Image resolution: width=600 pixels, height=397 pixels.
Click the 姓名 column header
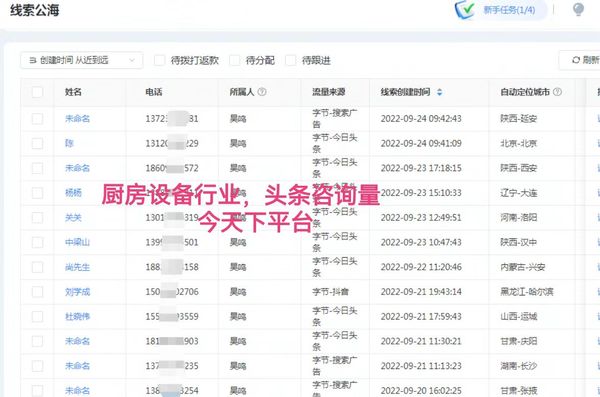point(73,92)
